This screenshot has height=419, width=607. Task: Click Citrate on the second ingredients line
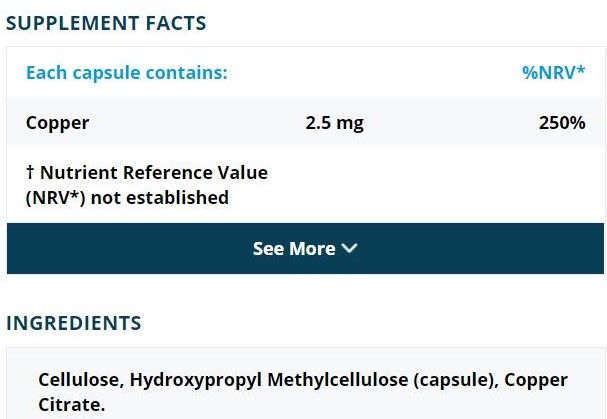(70, 405)
